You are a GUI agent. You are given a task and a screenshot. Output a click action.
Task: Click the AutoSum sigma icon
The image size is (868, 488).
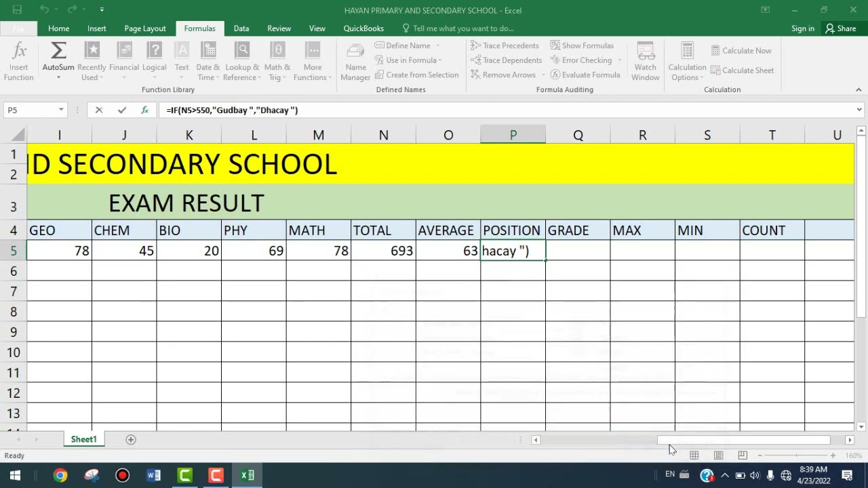pyautogui.click(x=58, y=51)
